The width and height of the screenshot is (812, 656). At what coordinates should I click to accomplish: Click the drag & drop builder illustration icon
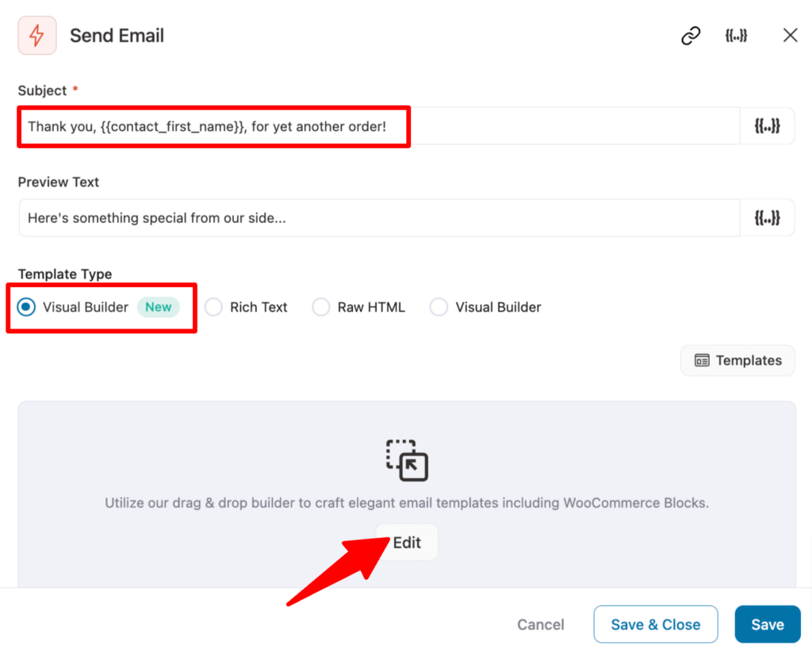pyautogui.click(x=406, y=460)
